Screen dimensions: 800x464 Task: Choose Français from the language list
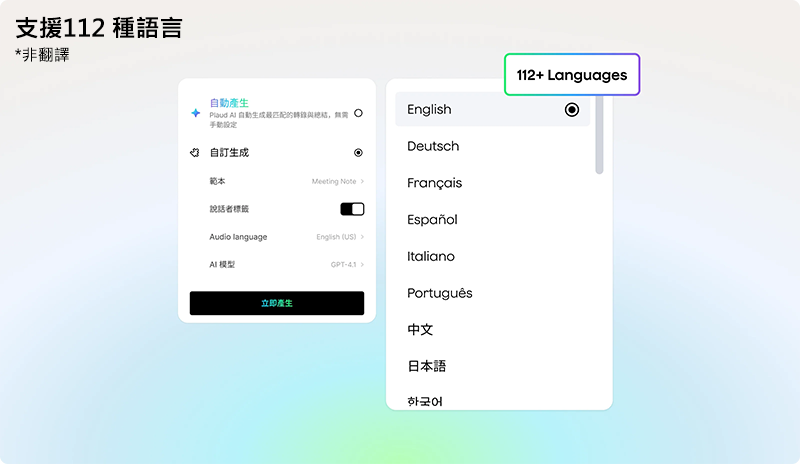(434, 183)
